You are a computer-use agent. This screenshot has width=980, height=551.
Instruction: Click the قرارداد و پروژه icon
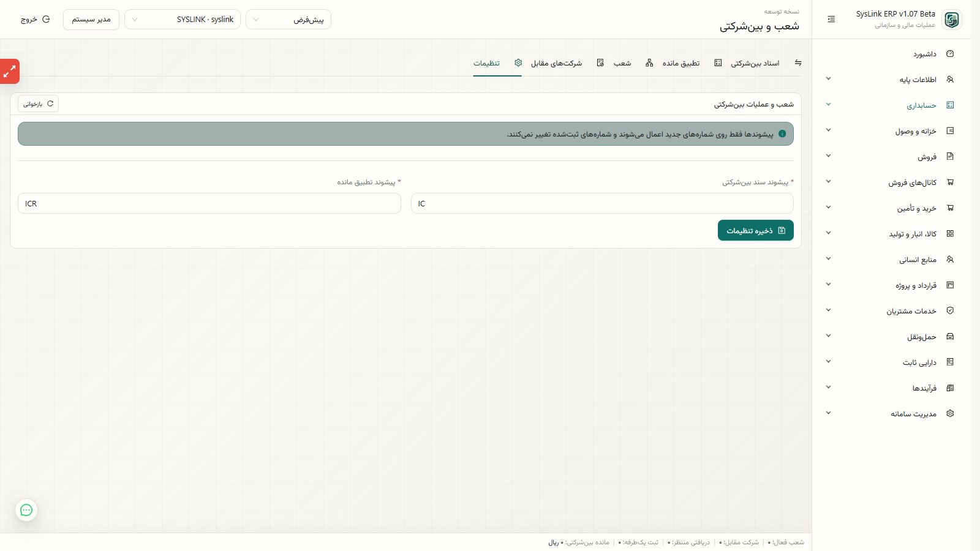pyautogui.click(x=950, y=285)
